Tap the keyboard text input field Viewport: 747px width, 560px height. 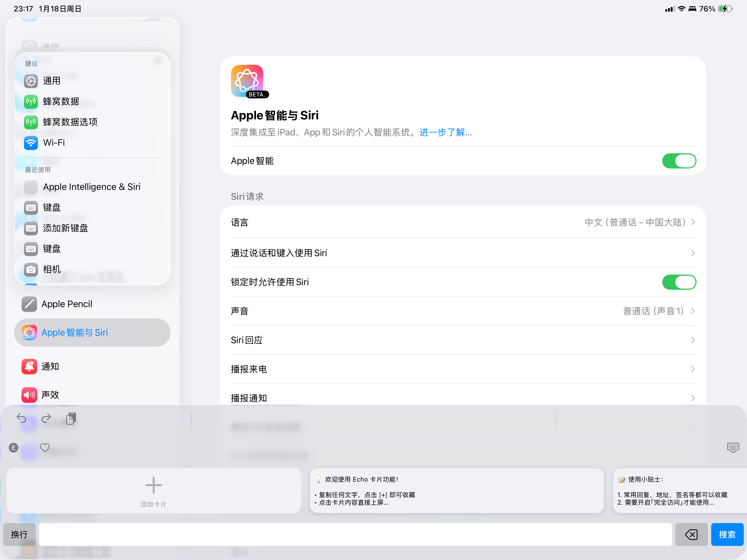click(x=355, y=534)
